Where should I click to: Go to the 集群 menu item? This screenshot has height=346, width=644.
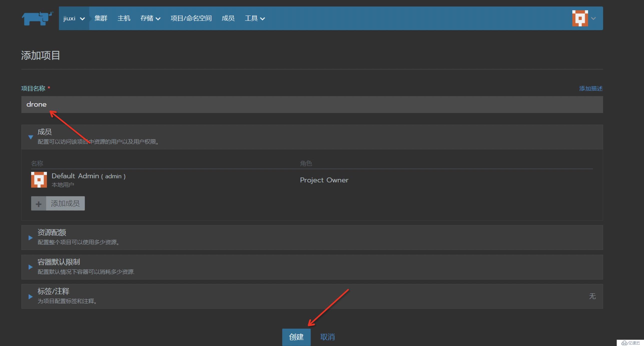[x=101, y=18]
